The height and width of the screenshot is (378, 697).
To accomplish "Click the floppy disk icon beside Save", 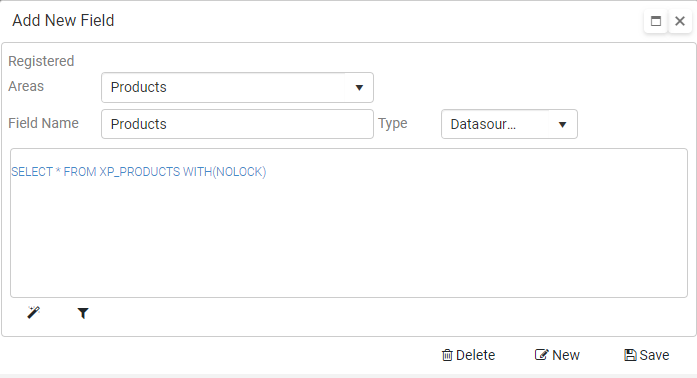I will [630, 355].
